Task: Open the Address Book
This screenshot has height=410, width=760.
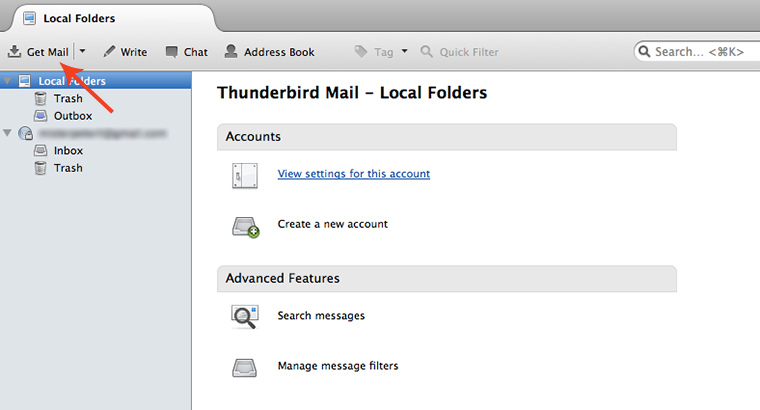Action: (x=269, y=52)
